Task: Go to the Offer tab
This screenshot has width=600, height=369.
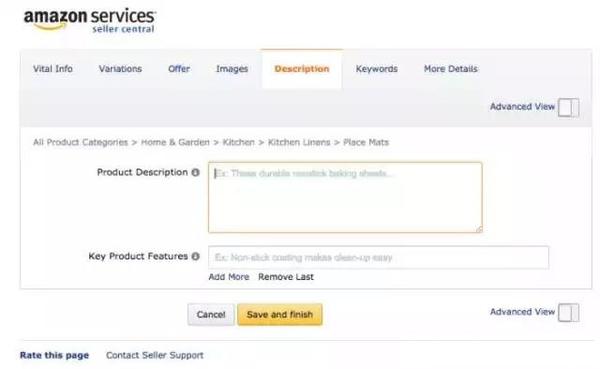Action: 179,69
